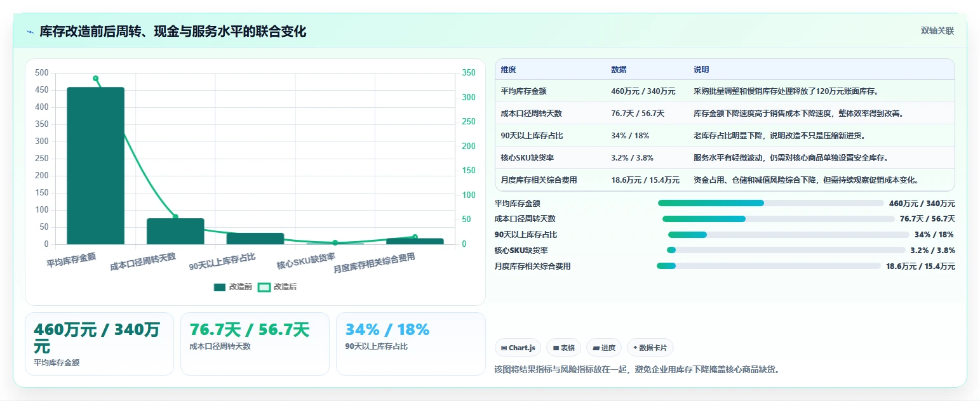Click the 进度 tag

(604, 348)
